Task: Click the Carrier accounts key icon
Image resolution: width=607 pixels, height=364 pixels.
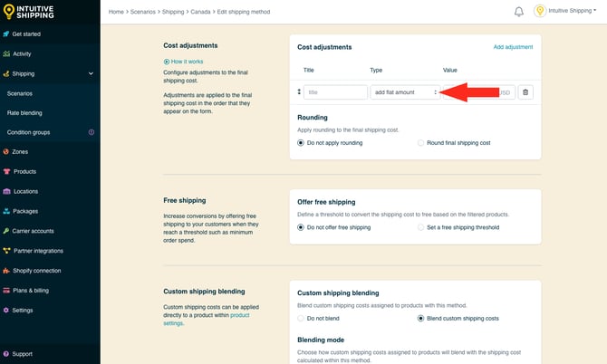Action: pos(5,231)
